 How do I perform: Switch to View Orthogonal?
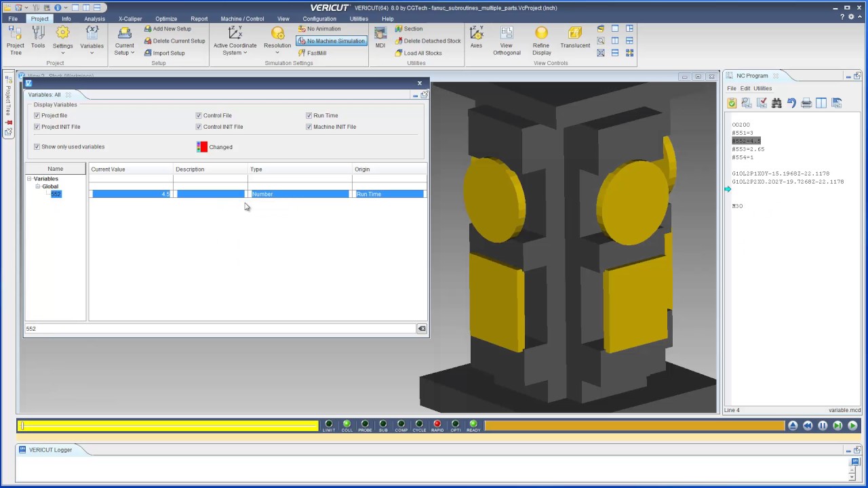click(507, 41)
